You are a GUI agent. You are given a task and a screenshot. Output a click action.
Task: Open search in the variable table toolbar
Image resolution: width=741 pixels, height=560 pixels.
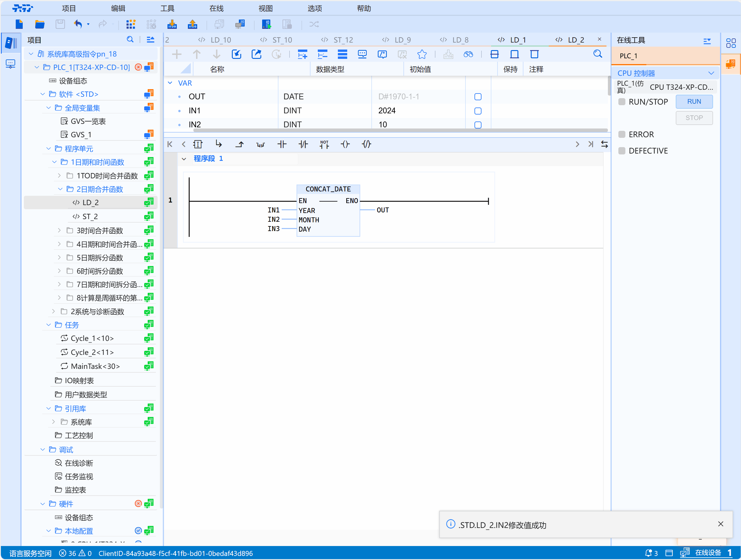(598, 54)
